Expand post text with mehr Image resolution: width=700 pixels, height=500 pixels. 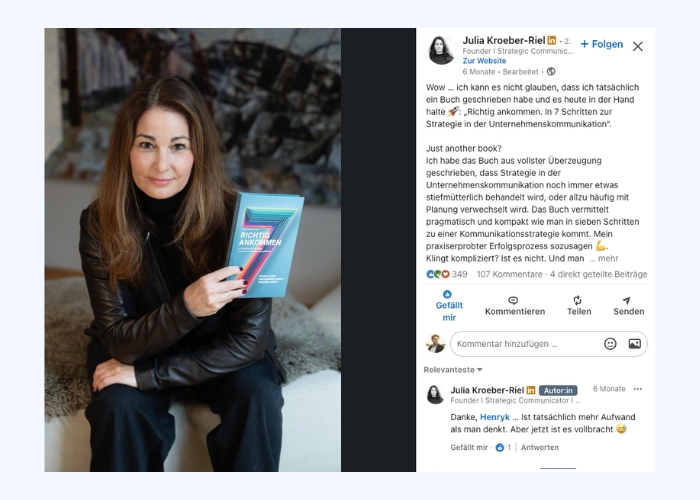[x=608, y=258]
